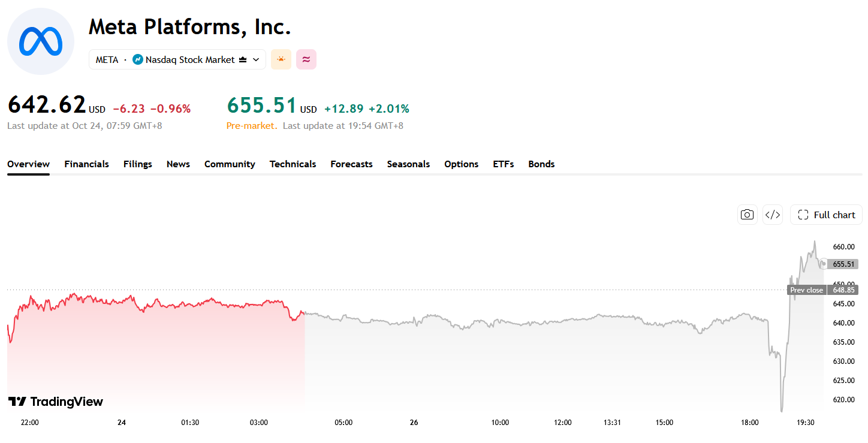The height and width of the screenshot is (443, 868).
Task: Open the META Nasdaq Stock Market dropdown
Action: (x=177, y=59)
